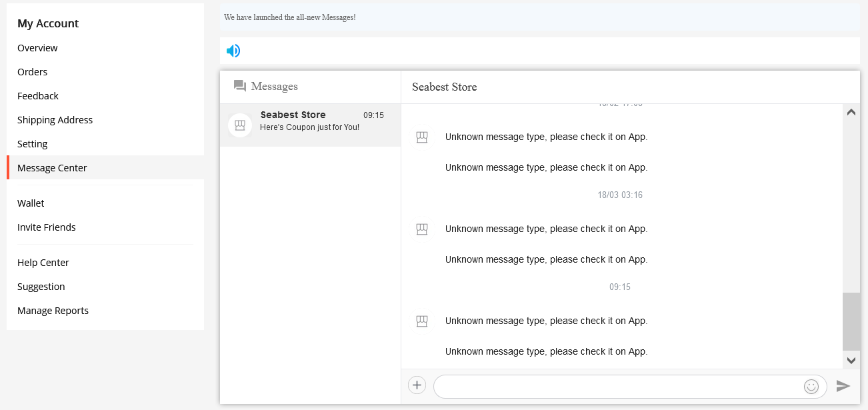Click the send message arrow icon
This screenshot has width=868, height=410.
tap(843, 386)
